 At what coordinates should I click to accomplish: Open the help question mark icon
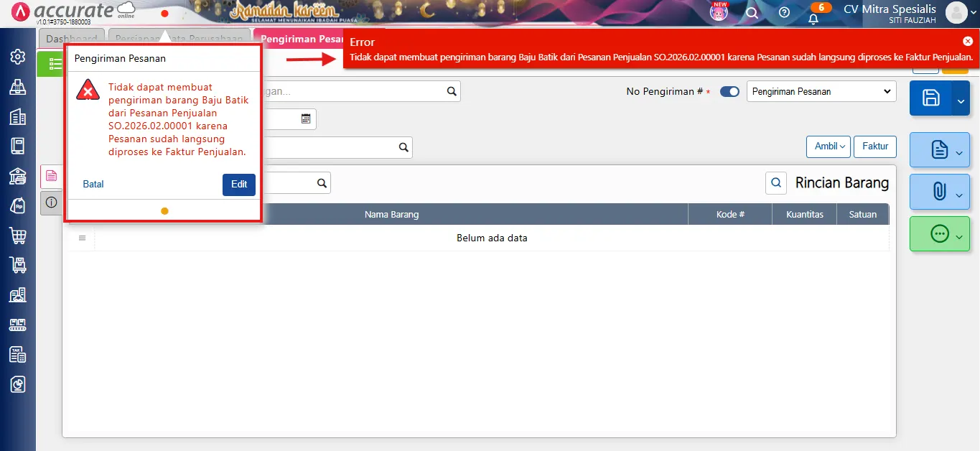(x=784, y=12)
